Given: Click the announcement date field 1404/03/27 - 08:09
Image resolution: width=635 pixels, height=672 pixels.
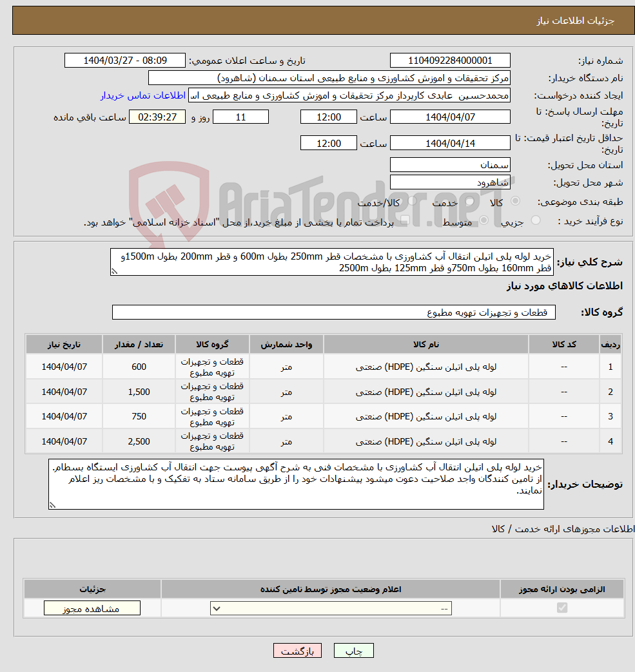Looking at the screenshot, I should coord(125,61).
